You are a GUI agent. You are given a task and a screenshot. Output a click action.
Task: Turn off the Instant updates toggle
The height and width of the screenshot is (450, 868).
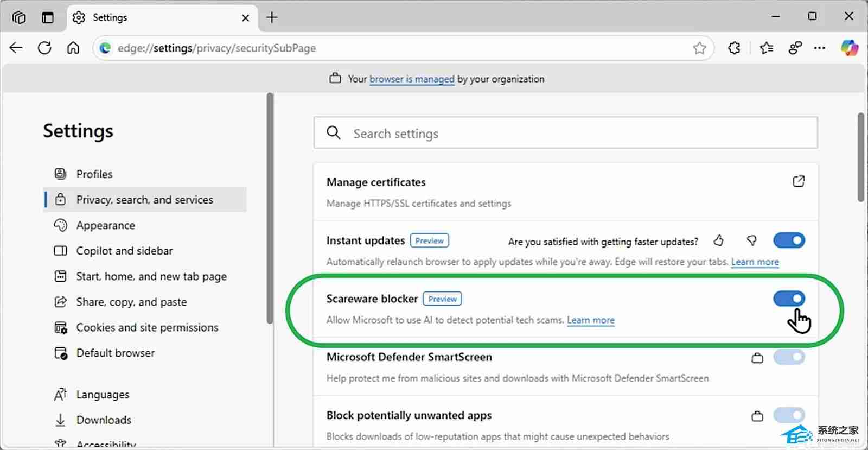pyautogui.click(x=789, y=240)
